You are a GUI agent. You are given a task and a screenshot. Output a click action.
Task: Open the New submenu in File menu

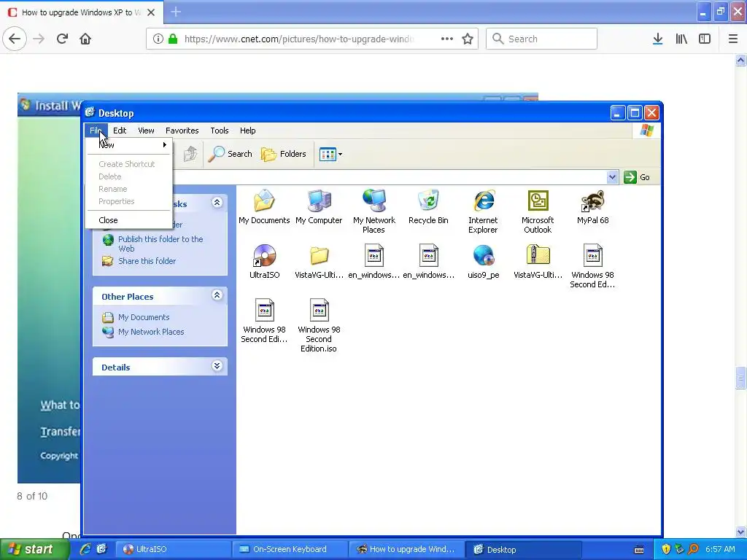128,145
